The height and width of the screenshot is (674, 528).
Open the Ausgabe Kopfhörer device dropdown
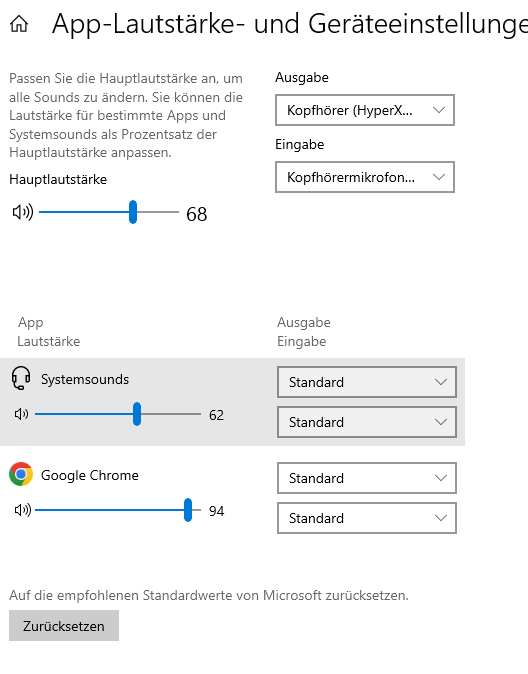coord(365,110)
